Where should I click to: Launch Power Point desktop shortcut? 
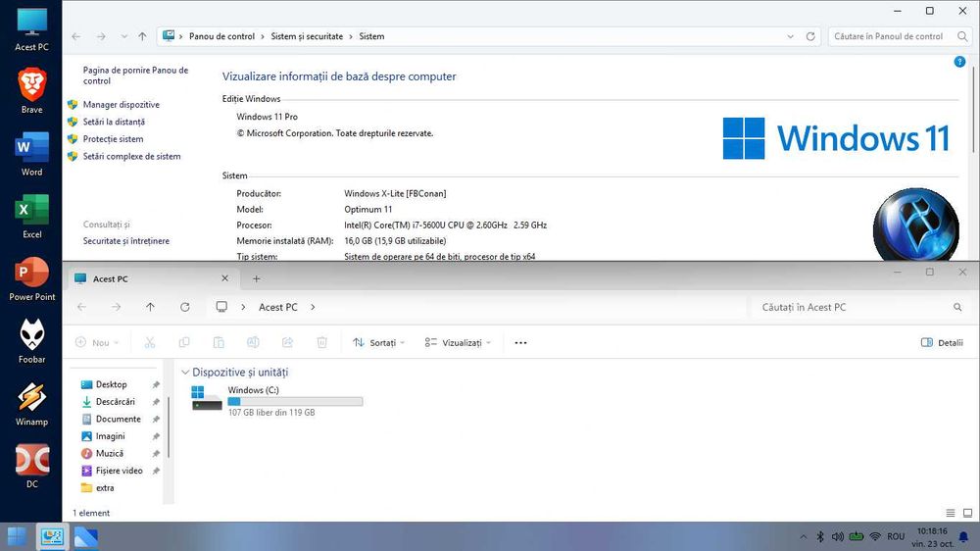32,279
